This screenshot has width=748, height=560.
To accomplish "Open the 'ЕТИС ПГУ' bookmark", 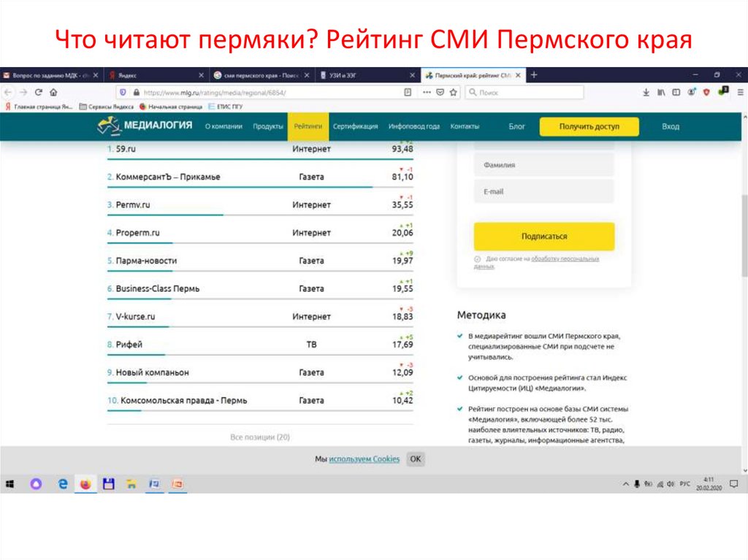I will (226, 107).
